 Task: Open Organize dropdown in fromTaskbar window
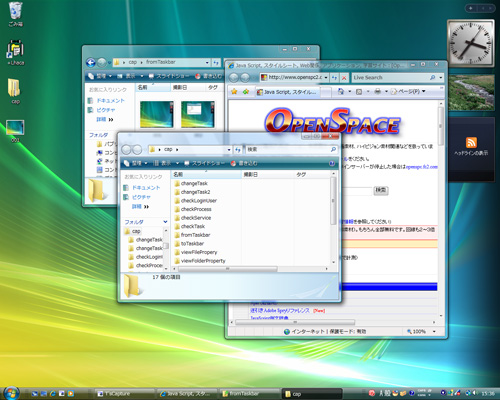pos(100,76)
